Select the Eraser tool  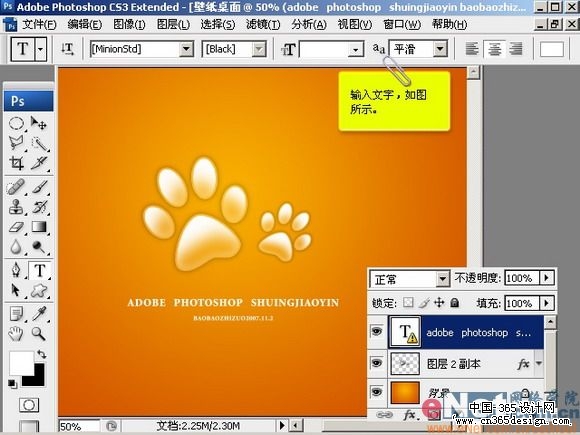[16, 226]
